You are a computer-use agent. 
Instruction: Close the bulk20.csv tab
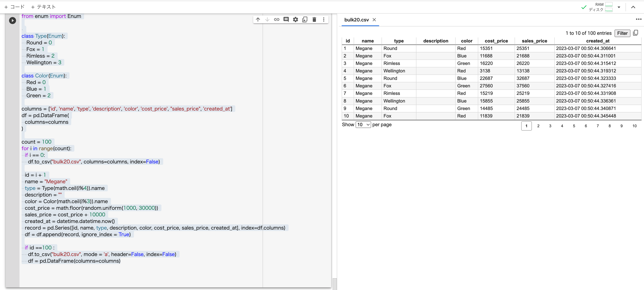pyautogui.click(x=374, y=20)
